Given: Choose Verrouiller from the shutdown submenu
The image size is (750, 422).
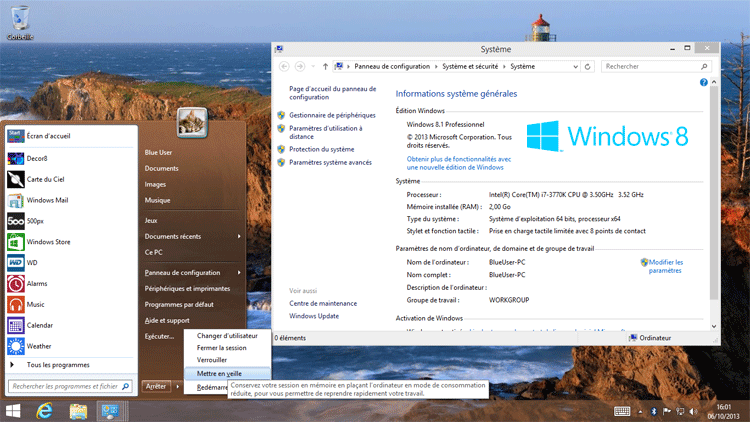Looking at the screenshot, I should coord(218,360).
